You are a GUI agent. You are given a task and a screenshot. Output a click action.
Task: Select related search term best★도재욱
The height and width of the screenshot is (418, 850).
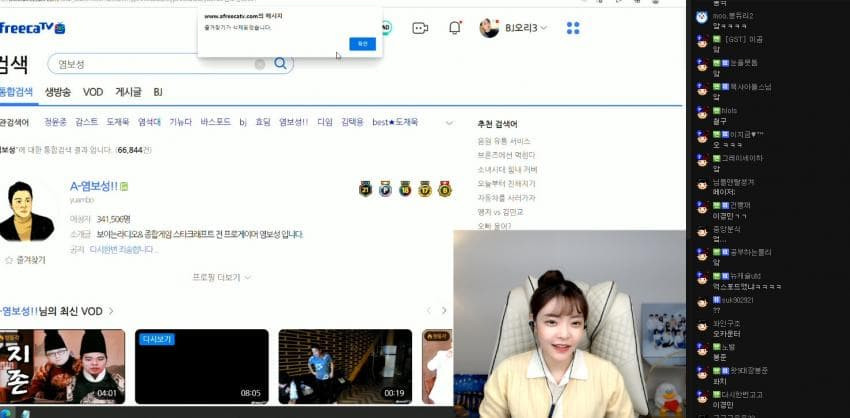(x=395, y=123)
